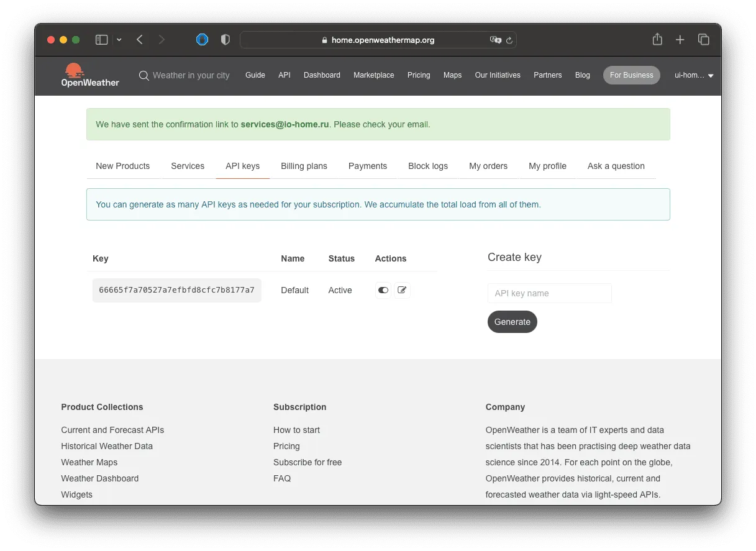Viewport: 756px width, 551px height.
Task: Go back to previous page arrow
Action: [140, 40]
